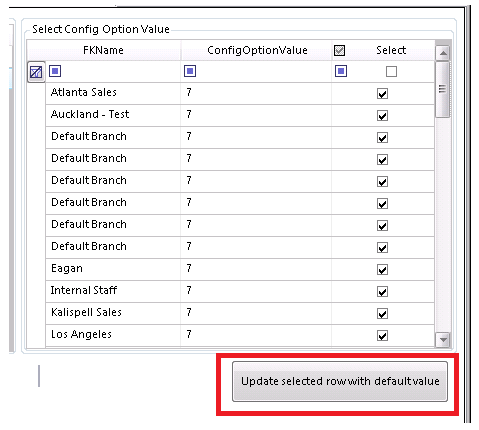Open FKName column filter operator icon
This screenshot has height=430, width=479.
[x=55, y=71]
